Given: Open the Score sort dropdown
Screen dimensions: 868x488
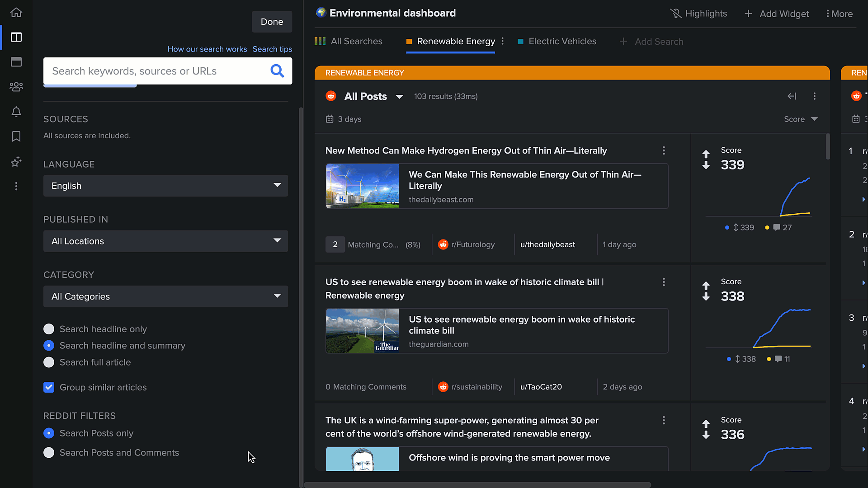Looking at the screenshot, I should point(801,119).
